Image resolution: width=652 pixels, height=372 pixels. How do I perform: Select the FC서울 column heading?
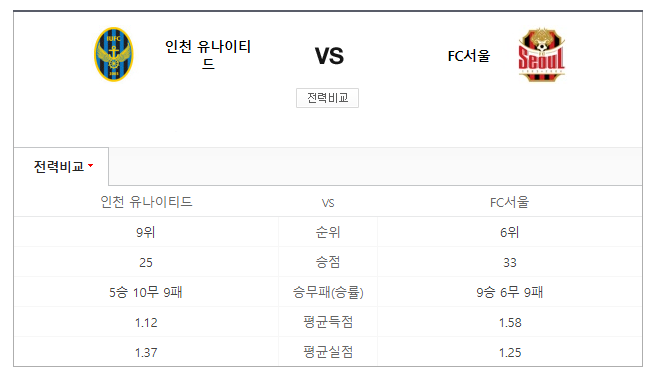[509, 202]
